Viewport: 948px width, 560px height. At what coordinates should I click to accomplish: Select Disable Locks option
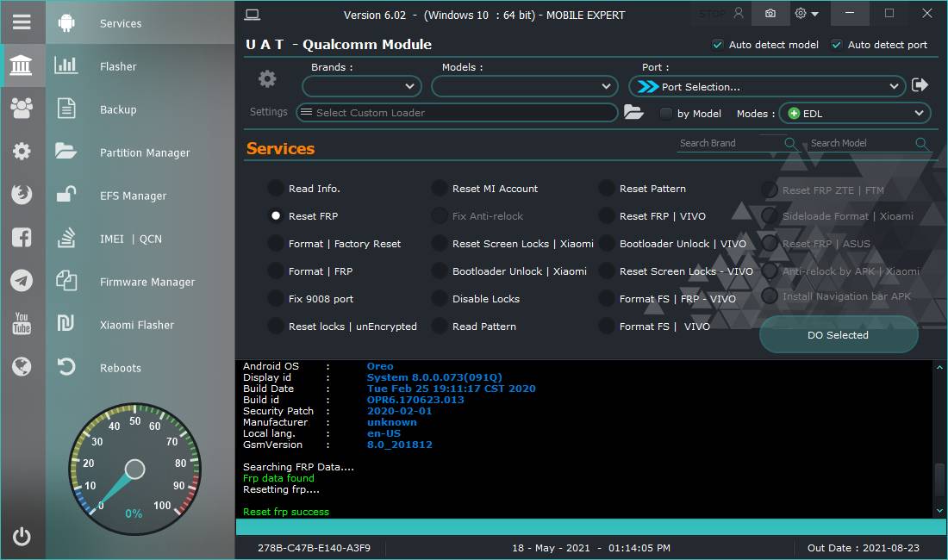[x=440, y=298]
